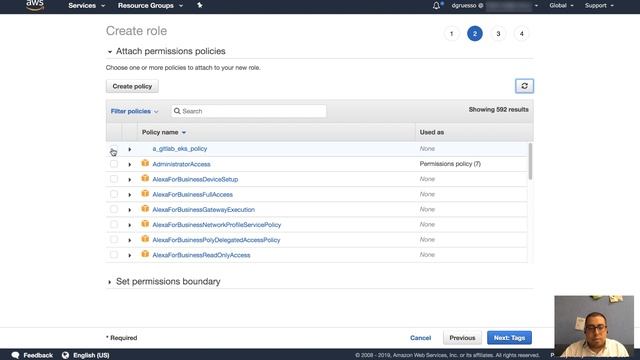Expand AdministratorAccess details arrow
The image size is (640, 360).
pyautogui.click(x=130, y=164)
